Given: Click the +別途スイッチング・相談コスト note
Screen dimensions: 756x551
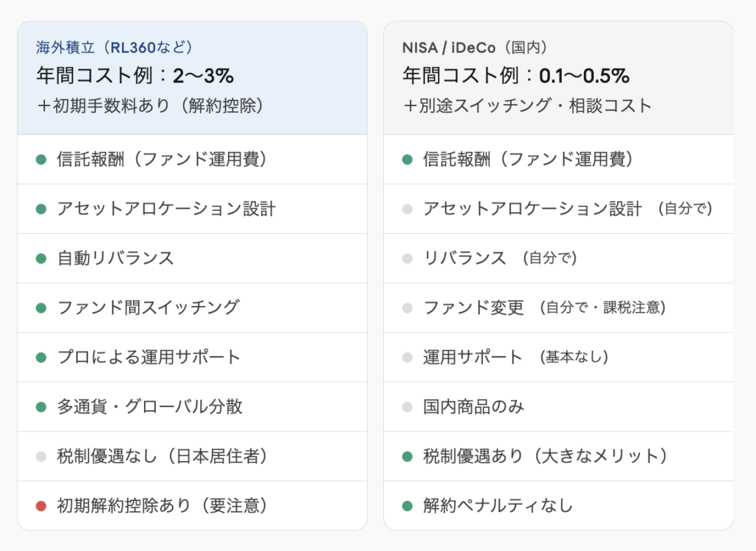Looking at the screenshot, I should pyautogui.click(x=527, y=105).
